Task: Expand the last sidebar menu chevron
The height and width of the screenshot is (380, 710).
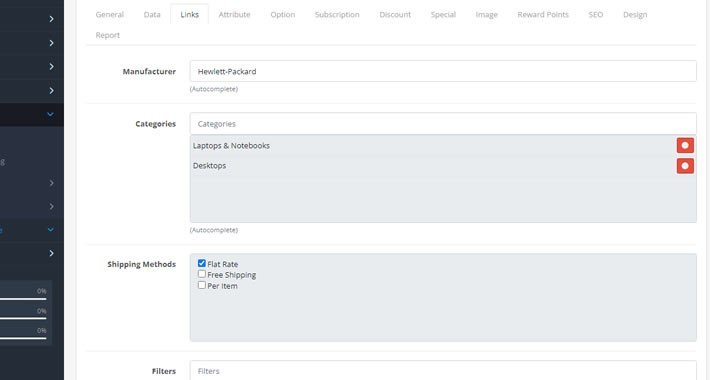Action: tap(51, 253)
